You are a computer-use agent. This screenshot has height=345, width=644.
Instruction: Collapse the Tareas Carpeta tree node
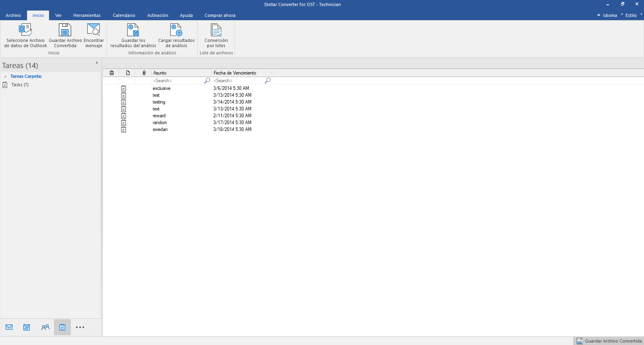[x=5, y=76]
